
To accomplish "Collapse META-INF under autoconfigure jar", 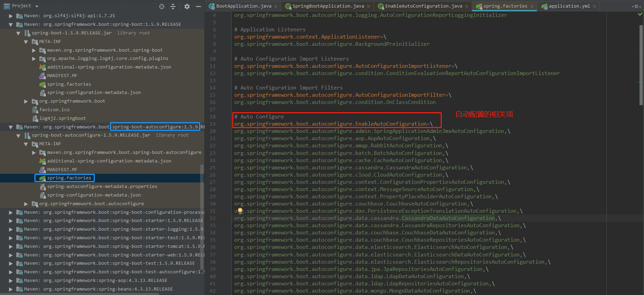I will [26, 144].
